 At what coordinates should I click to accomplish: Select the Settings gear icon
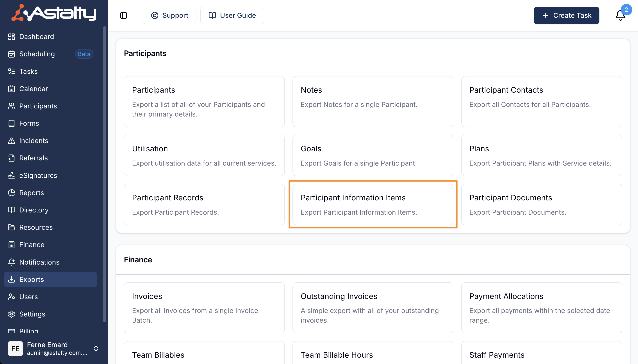pyautogui.click(x=11, y=314)
